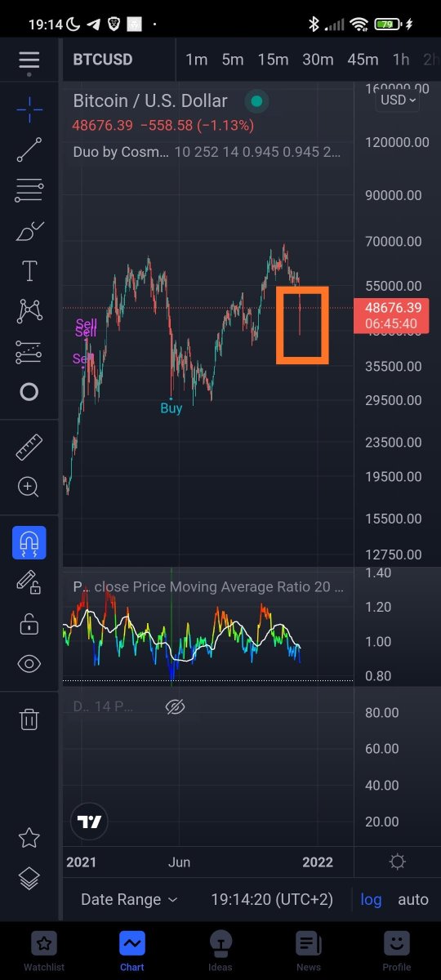Click the hidden D.. 14 P... indicator legend

click(104, 707)
